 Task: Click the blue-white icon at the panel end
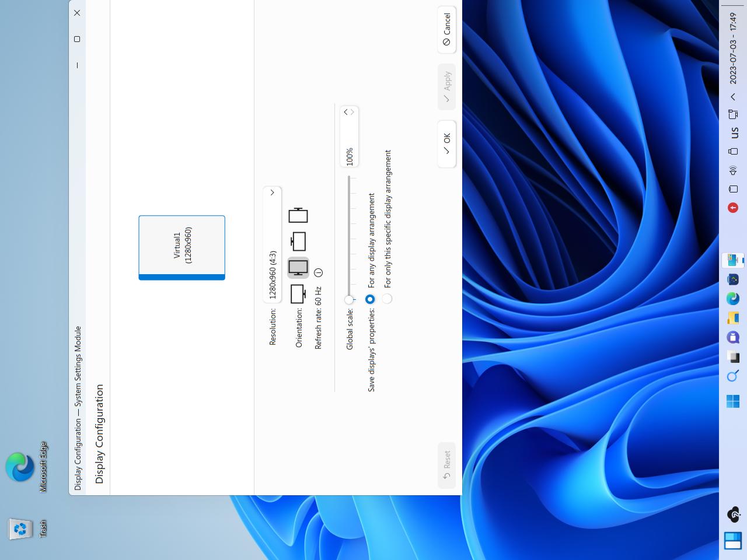pos(733,541)
